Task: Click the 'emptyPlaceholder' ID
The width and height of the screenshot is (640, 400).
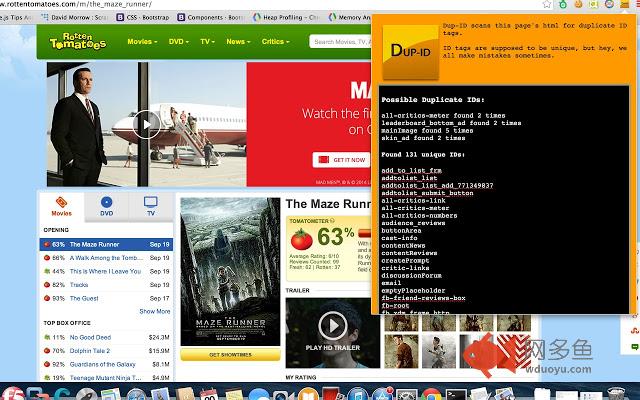Action: coord(413,291)
